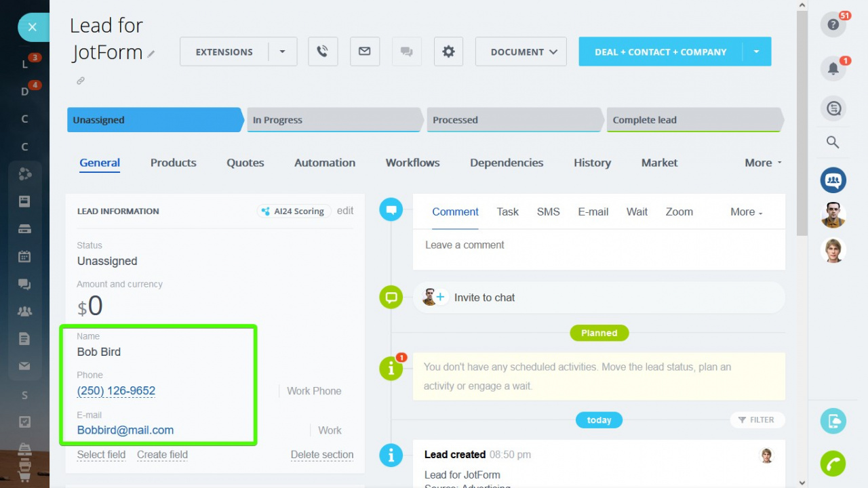Viewport: 868px width, 488px height.
Task: Expand More dropdown in timeline editor
Action: tap(747, 212)
